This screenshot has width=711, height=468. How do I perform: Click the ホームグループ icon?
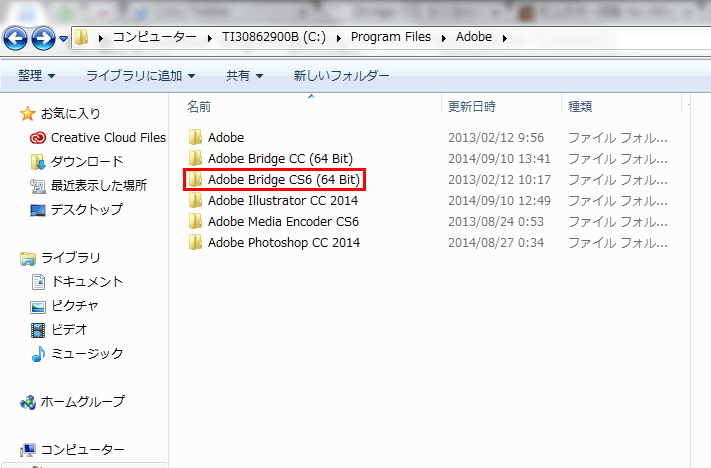pyautogui.click(x=28, y=402)
